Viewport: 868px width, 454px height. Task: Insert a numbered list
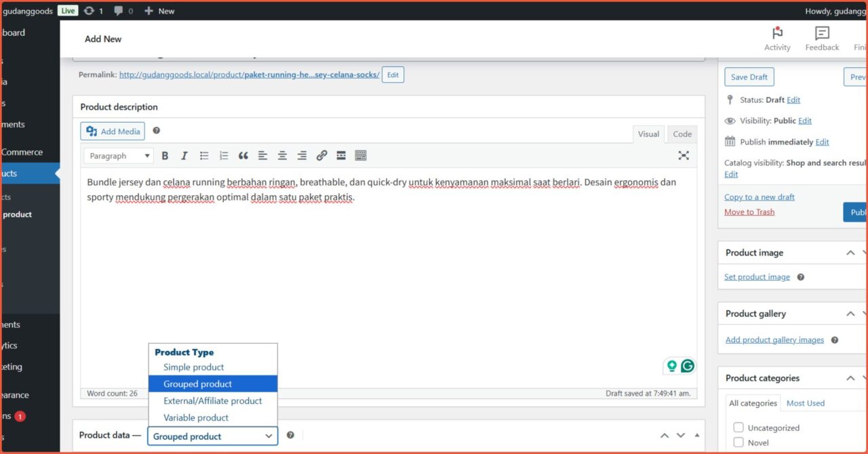[x=223, y=155]
